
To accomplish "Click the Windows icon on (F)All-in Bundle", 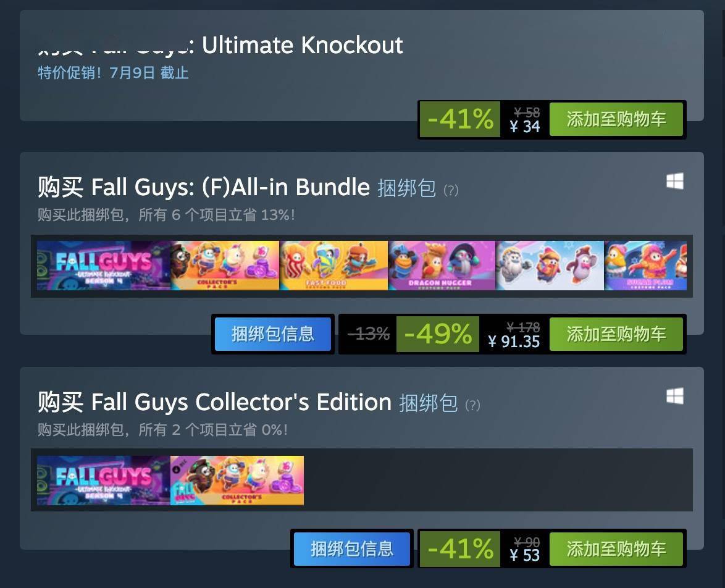I will 674,182.
